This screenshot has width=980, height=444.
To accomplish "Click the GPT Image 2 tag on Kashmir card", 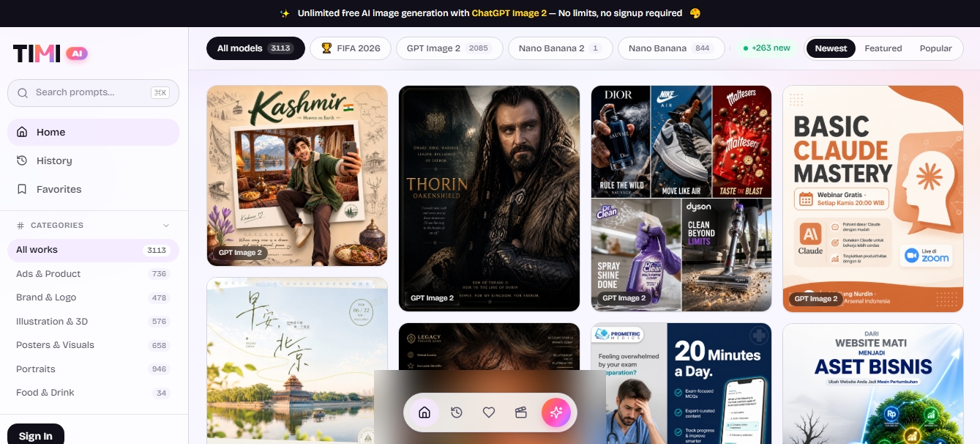I will click(240, 253).
